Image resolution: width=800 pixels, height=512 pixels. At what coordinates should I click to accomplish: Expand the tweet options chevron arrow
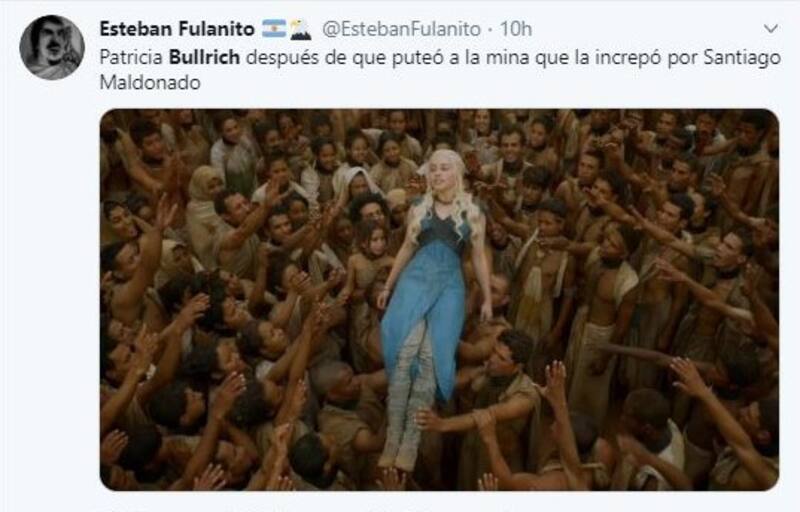[770, 29]
